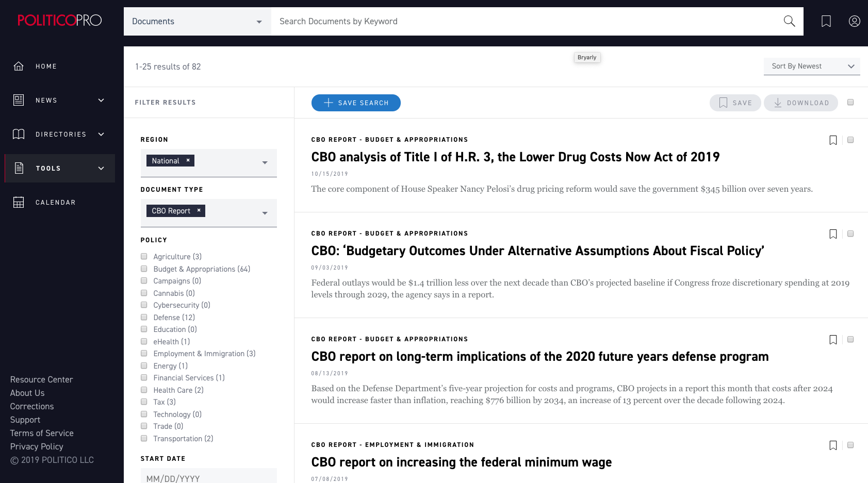Select the Budgetary Outcomes result checkbox
Viewport: 868px width, 483px height.
click(850, 234)
